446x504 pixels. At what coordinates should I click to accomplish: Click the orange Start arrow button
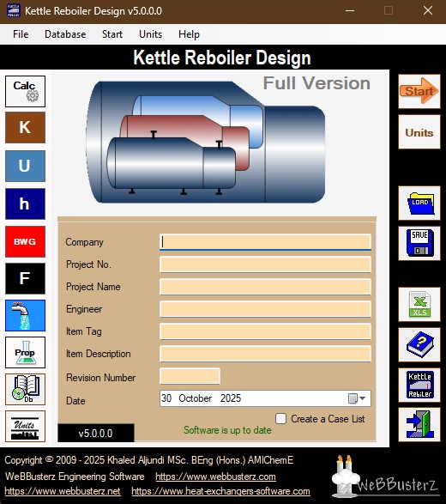419,91
